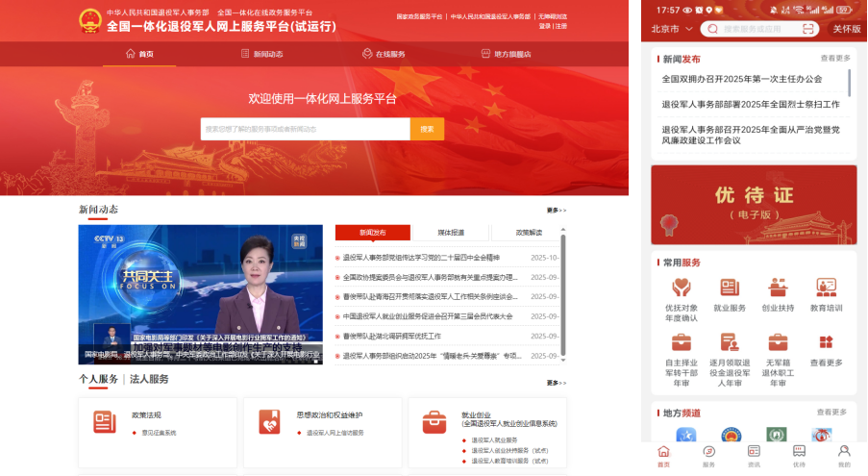Image resolution: width=868 pixels, height=476 pixels.
Task: Tap the scan QR icon in mobile search
Action: point(808,29)
